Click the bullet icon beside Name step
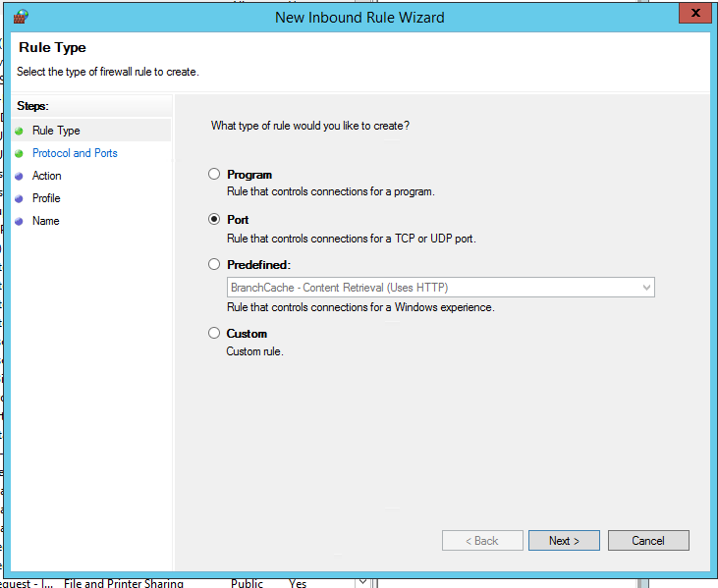 coord(19,222)
